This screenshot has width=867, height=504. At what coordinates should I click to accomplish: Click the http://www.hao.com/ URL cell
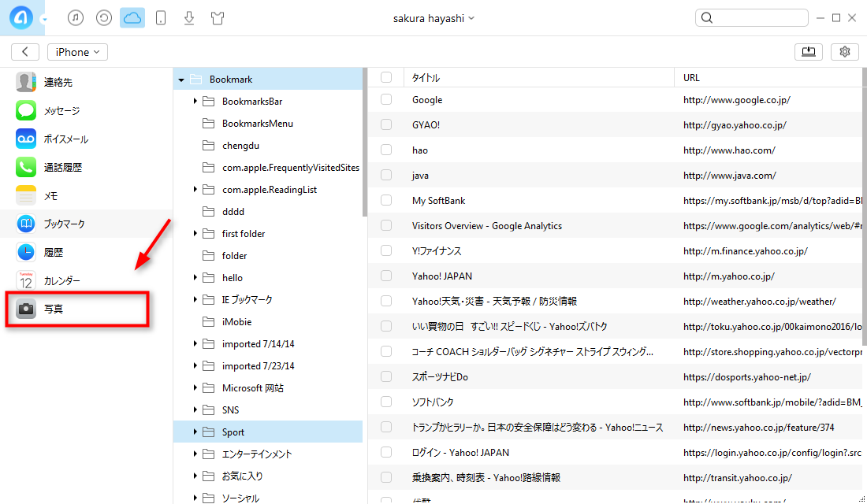click(x=729, y=150)
